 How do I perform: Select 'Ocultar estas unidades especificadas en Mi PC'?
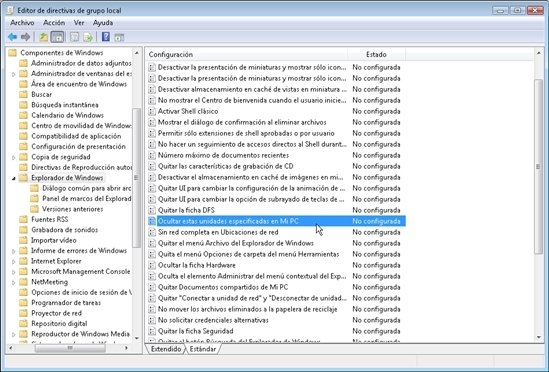pyautogui.click(x=276, y=221)
